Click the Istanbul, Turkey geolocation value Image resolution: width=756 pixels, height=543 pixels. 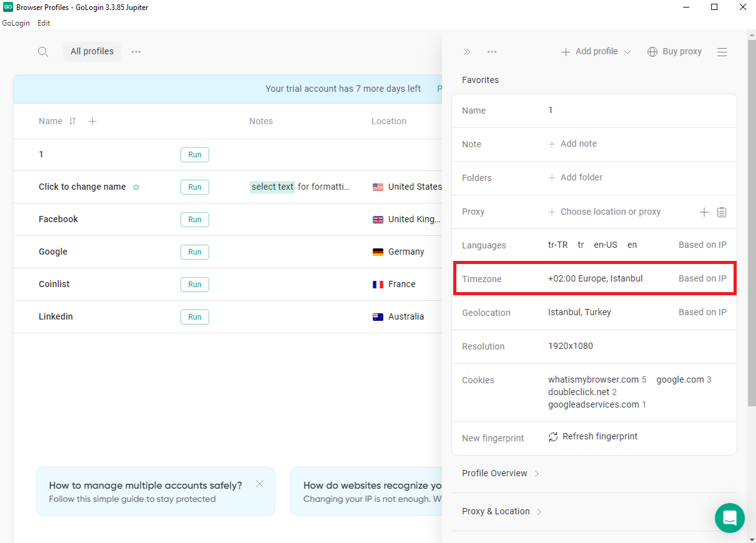pos(579,312)
